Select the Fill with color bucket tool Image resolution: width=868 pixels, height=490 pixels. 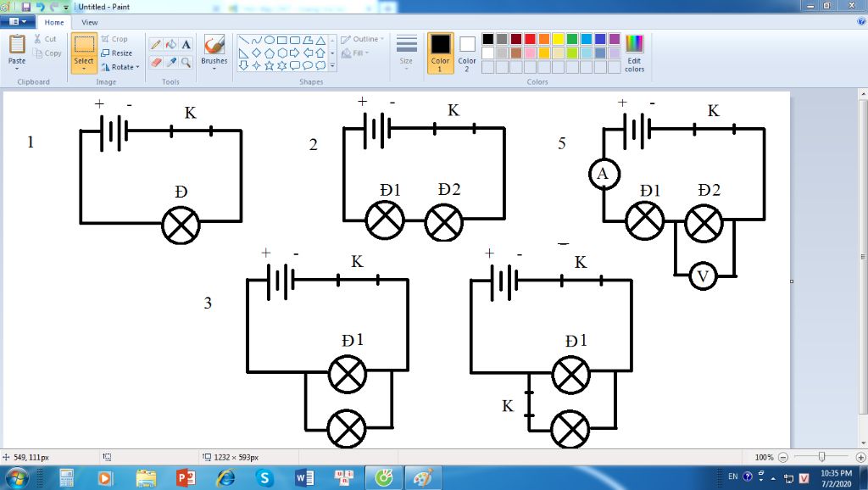click(171, 45)
